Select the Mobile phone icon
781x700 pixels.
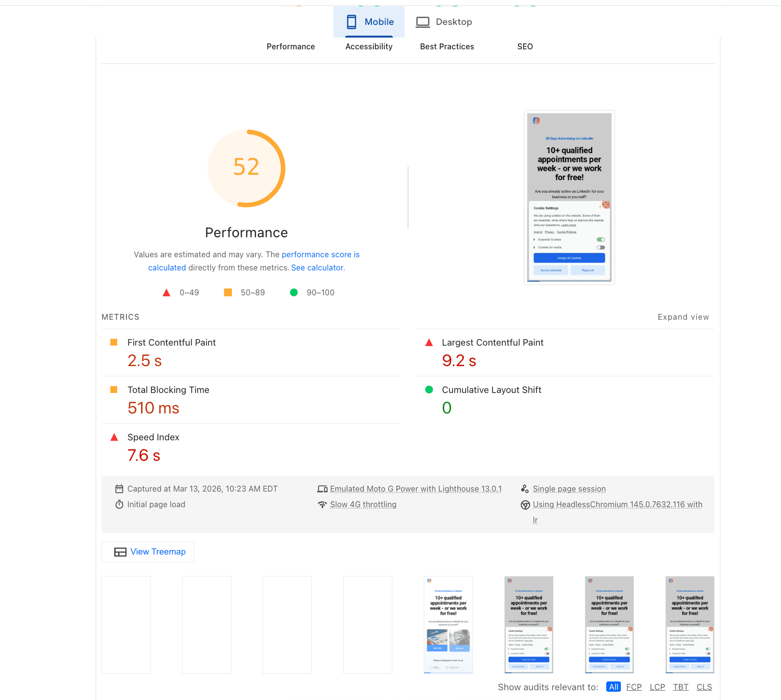pyautogui.click(x=350, y=21)
